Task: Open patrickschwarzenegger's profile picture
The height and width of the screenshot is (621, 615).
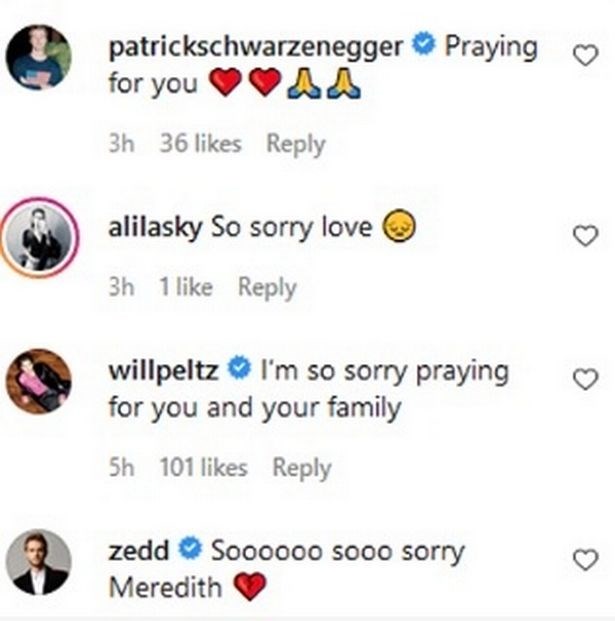Action: 39,58
